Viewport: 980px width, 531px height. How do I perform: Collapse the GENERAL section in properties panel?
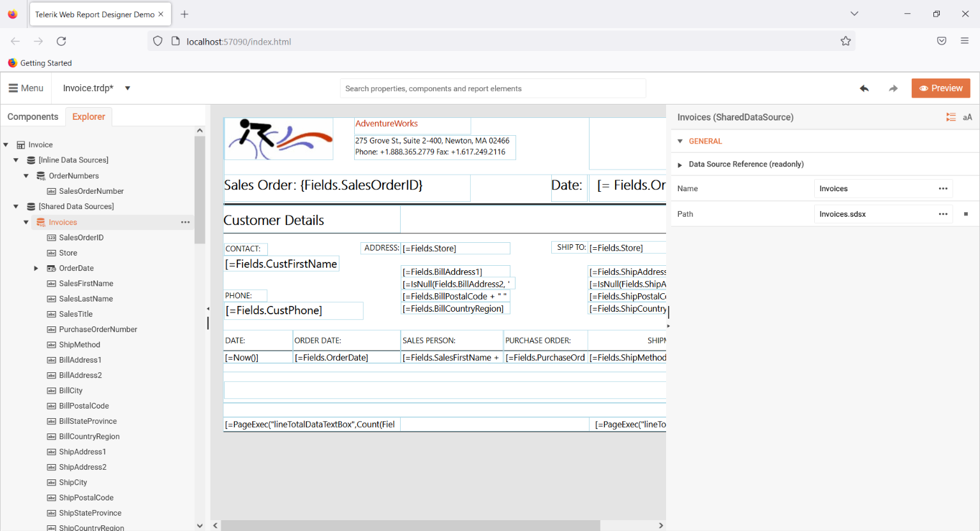click(x=680, y=141)
